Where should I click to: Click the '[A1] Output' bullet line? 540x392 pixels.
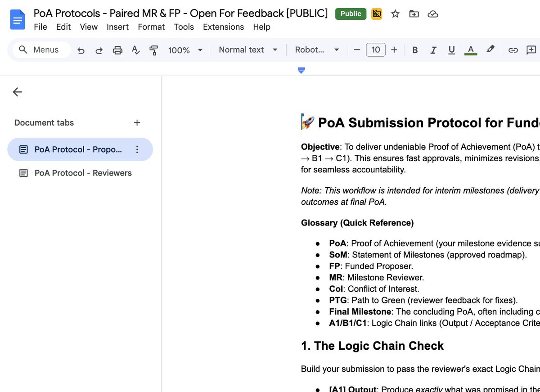[434, 389]
